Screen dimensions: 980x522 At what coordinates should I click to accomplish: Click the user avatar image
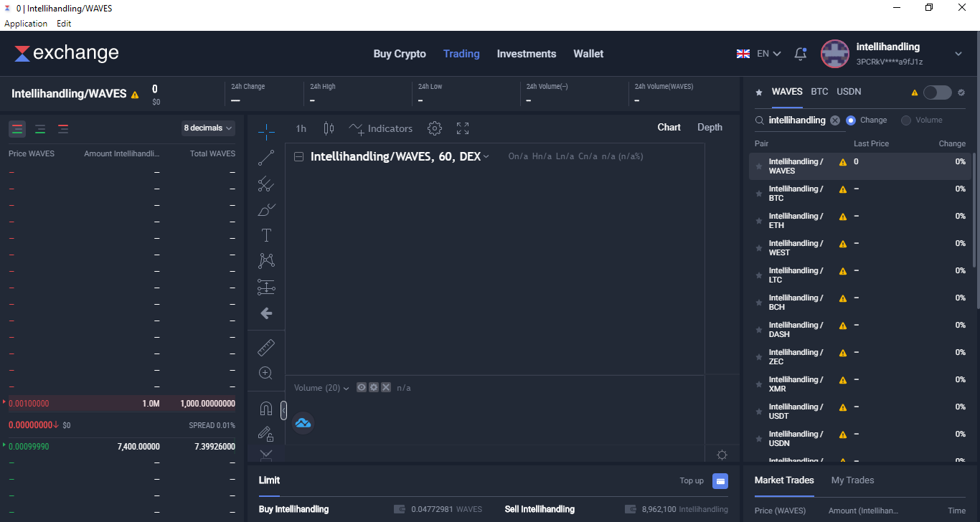click(x=835, y=54)
